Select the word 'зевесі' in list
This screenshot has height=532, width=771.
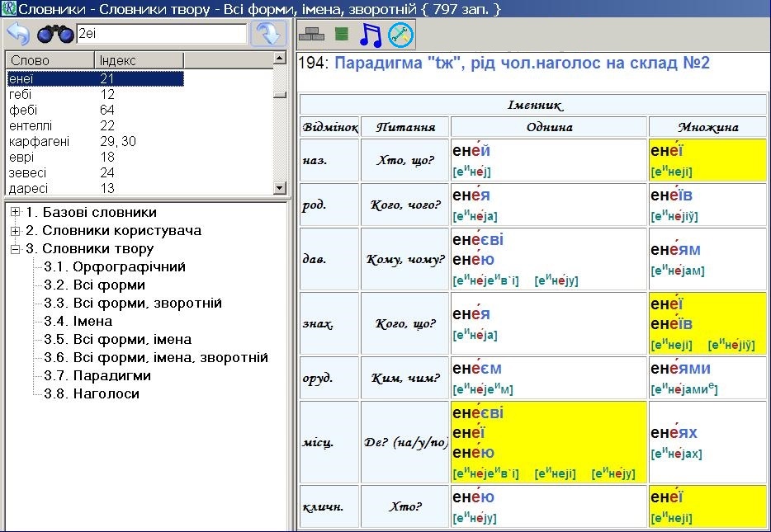[27, 173]
